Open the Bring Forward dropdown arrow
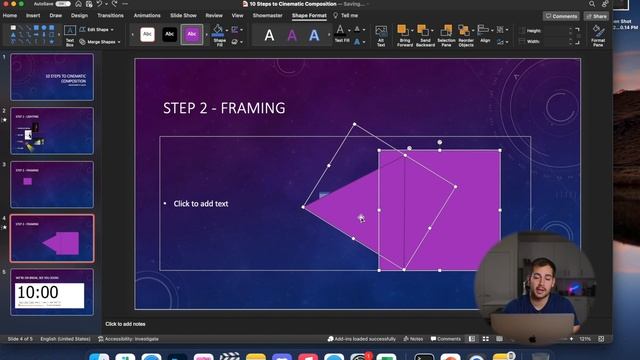Viewport: 640px width, 360px height. [x=412, y=31]
